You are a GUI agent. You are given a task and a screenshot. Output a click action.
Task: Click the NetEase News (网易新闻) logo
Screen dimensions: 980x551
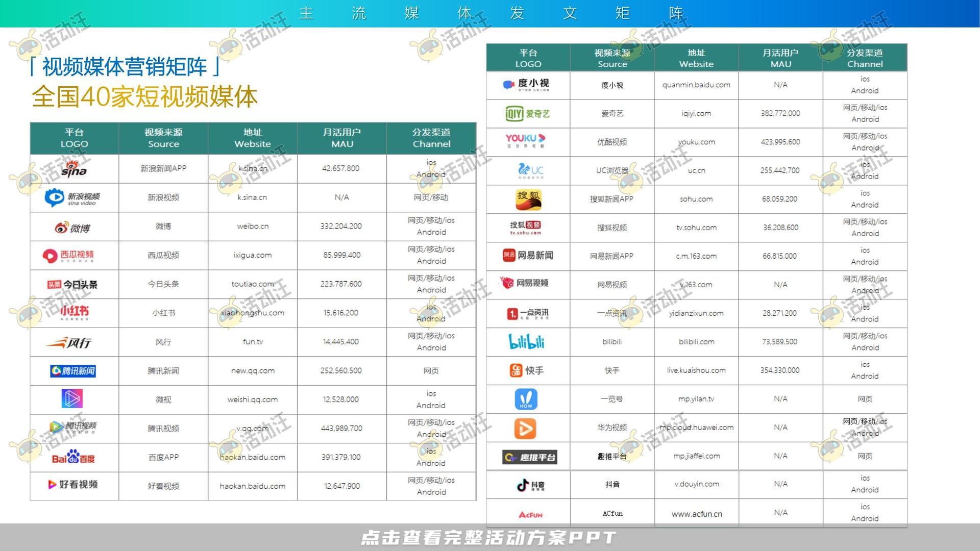click(x=528, y=255)
